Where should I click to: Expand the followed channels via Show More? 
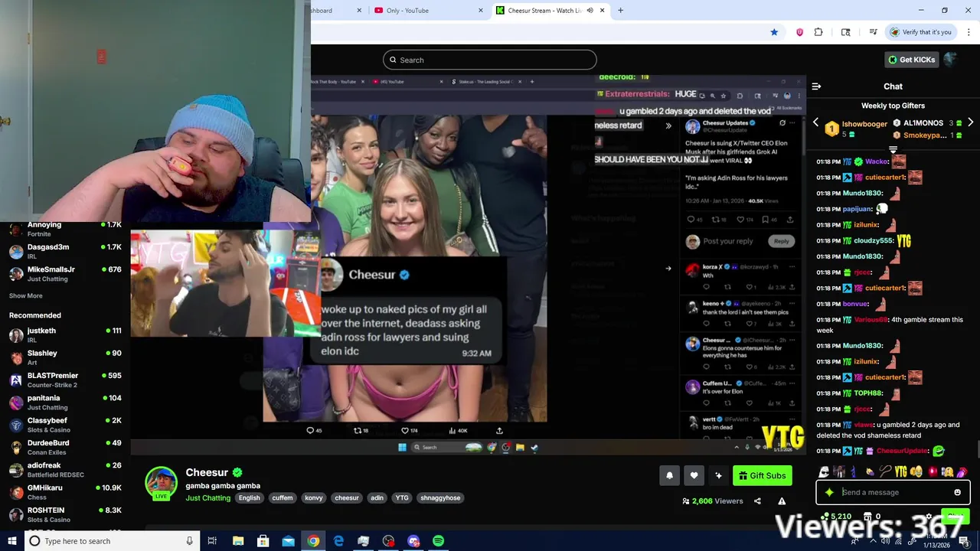coord(26,296)
